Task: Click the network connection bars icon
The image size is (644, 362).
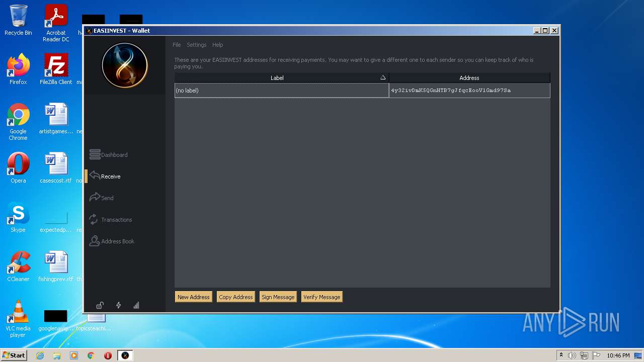Action: (136, 305)
